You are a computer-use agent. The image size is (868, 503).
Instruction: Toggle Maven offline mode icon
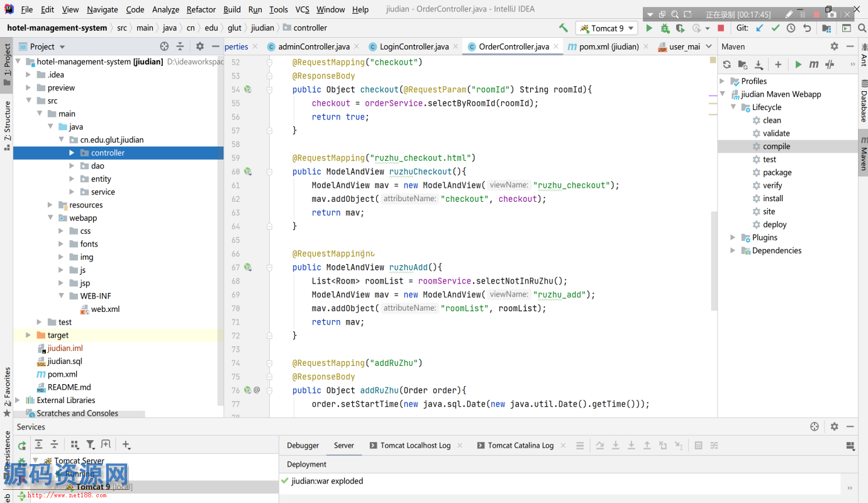coord(830,65)
